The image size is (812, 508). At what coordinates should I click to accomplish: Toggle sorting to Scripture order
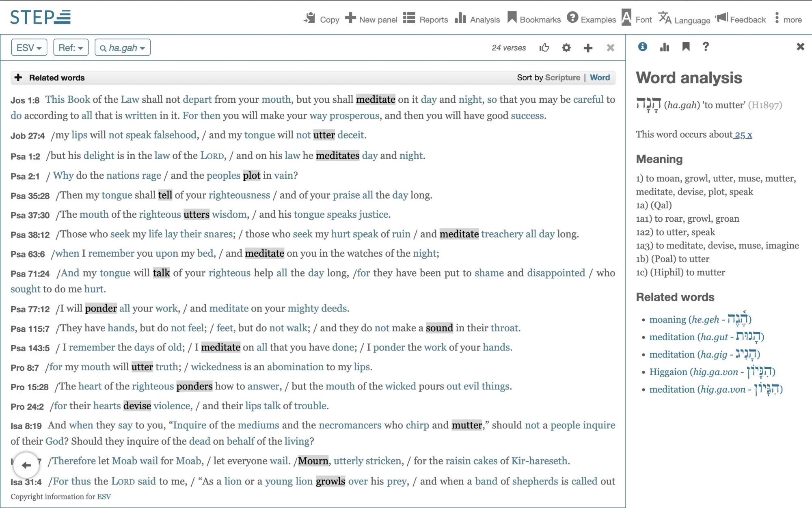tap(563, 77)
